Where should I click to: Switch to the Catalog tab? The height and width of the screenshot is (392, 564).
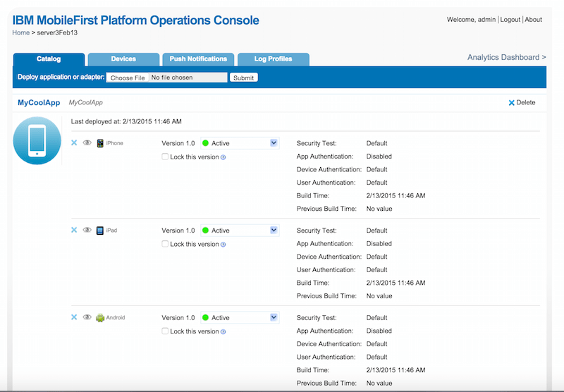click(x=49, y=59)
